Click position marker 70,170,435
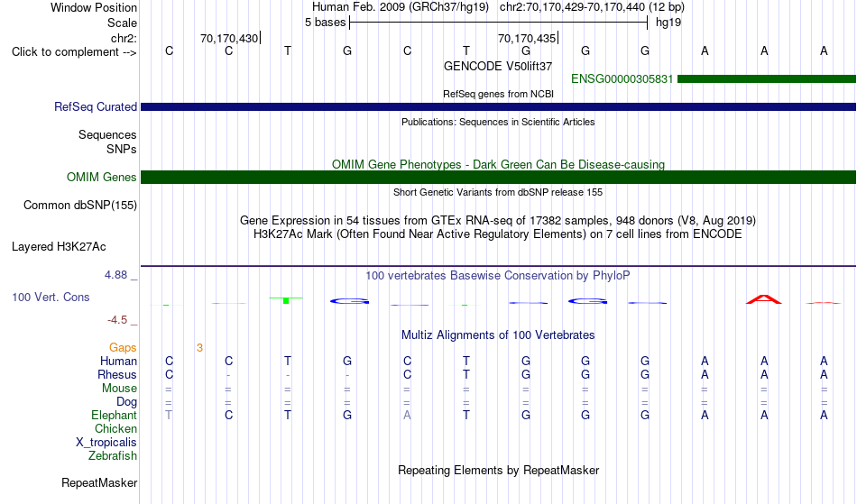The image size is (857, 504). click(526, 38)
